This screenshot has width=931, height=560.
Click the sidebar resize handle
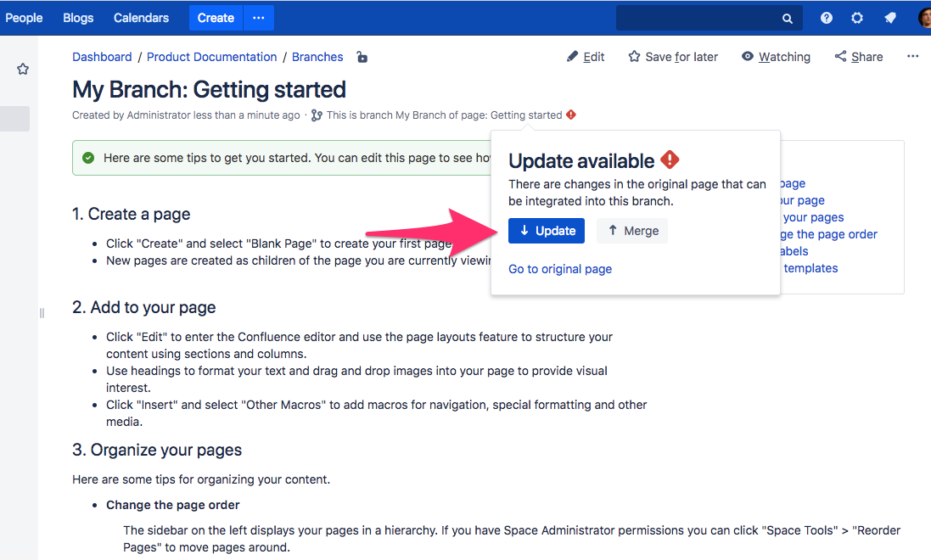42,313
